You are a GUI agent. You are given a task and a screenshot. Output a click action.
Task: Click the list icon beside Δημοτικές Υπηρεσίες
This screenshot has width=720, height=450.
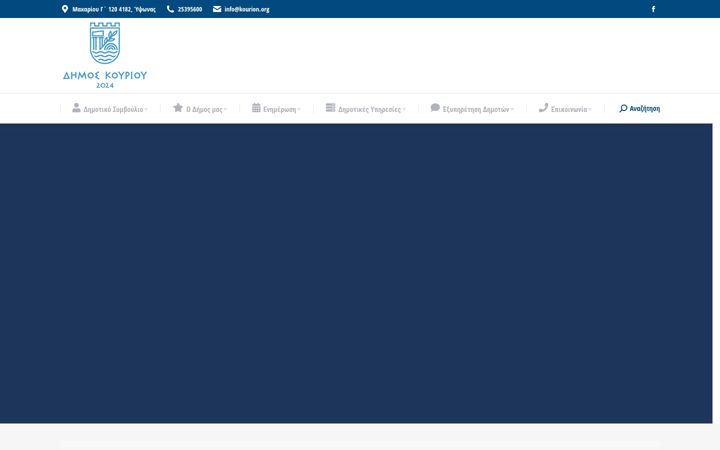(331, 108)
